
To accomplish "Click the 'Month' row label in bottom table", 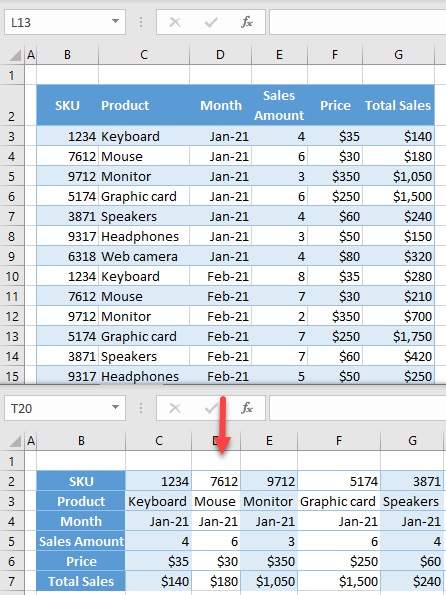I will pos(81,521).
